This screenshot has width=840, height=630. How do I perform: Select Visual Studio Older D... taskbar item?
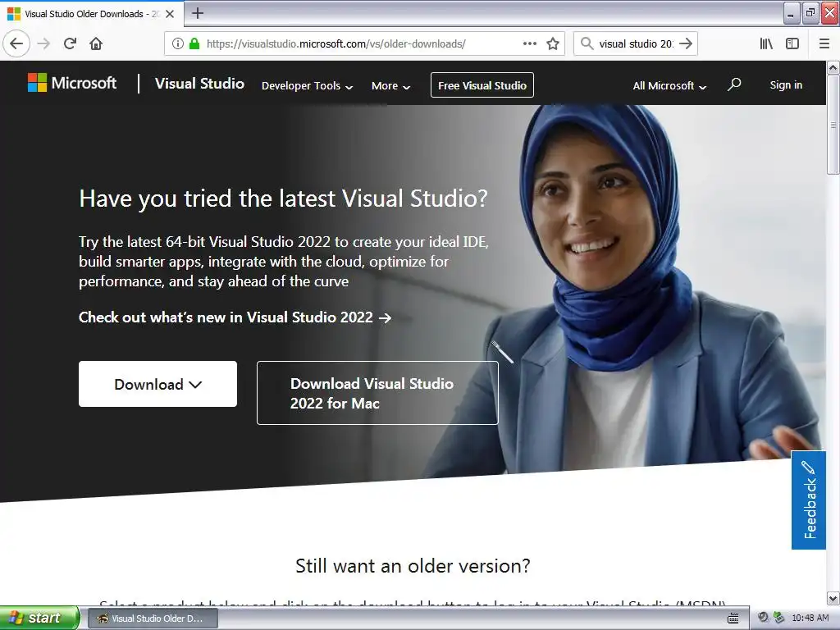pos(153,619)
